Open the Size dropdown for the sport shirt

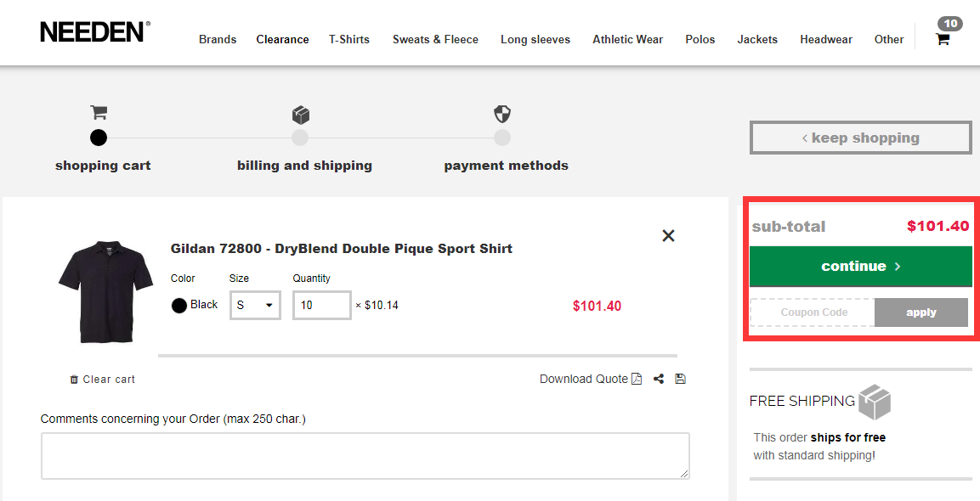(x=254, y=305)
